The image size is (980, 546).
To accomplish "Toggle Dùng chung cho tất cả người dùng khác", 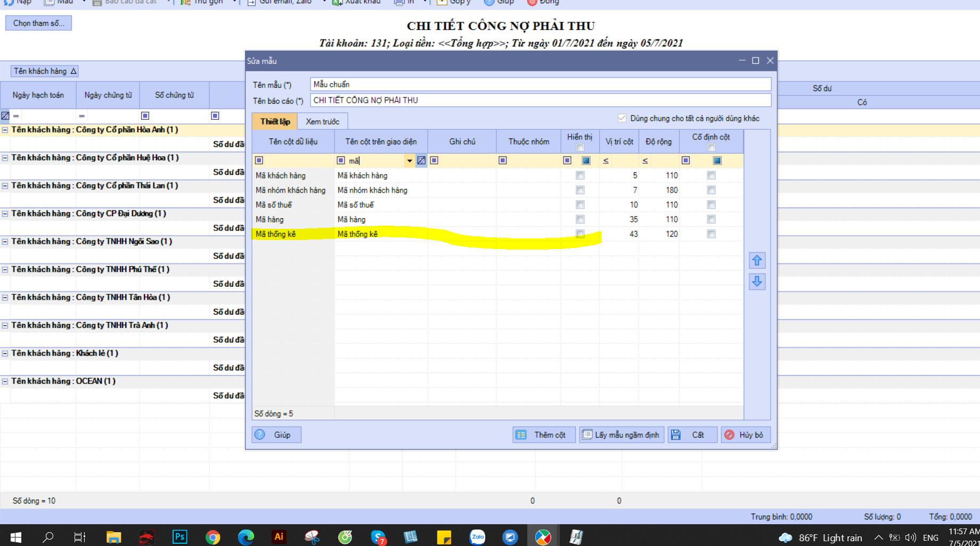I will (x=622, y=118).
